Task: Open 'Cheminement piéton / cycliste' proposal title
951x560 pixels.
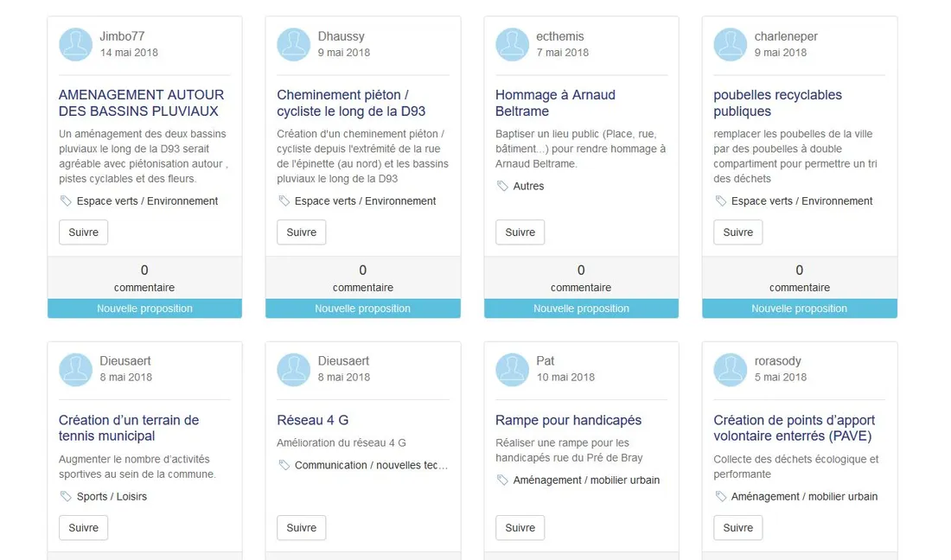Action: coord(351,103)
